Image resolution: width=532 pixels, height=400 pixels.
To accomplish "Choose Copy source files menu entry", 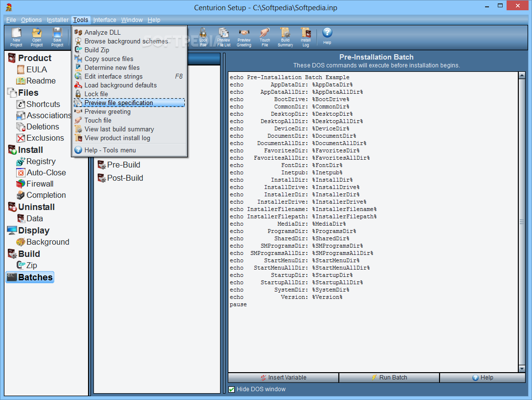I will tap(129, 59).
